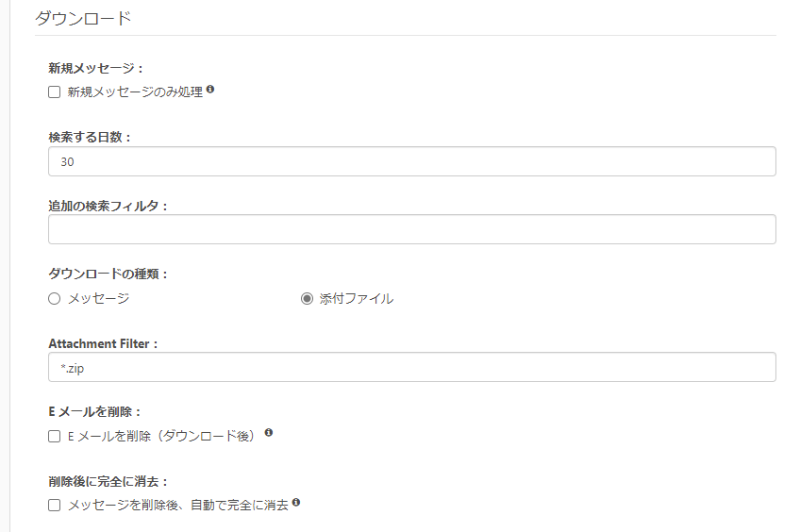This screenshot has height=532, width=800.
Task: Click the bold E メールを削除： heading label
Action: click(x=95, y=411)
